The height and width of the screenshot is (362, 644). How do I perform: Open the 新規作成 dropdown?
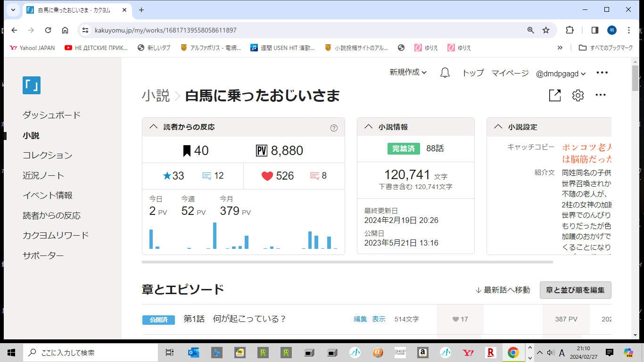pyautogui.click(x=408, y=73)
